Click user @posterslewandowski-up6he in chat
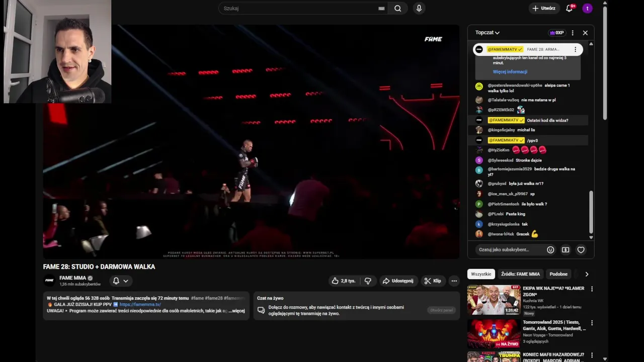This screenshot has width=644, height=362. [515, 85]
